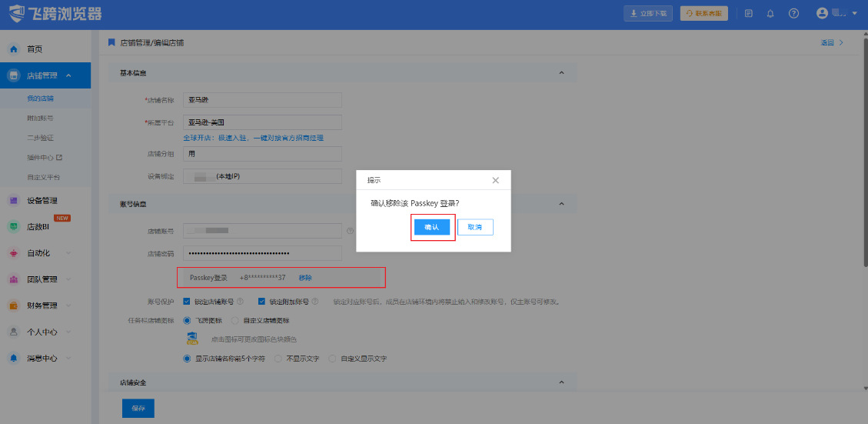This screenshot has width=868, height=424.
Task: Click the 所属平台 field
Action: [262, 122]
